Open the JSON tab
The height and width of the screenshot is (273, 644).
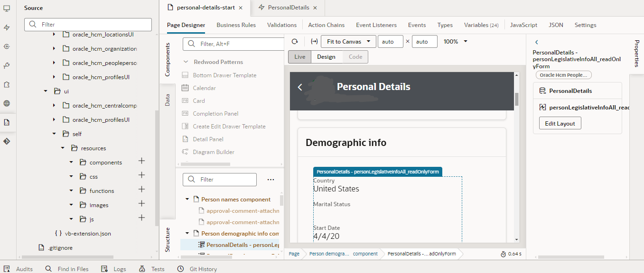pyautogui.click(x=556, y=25)
